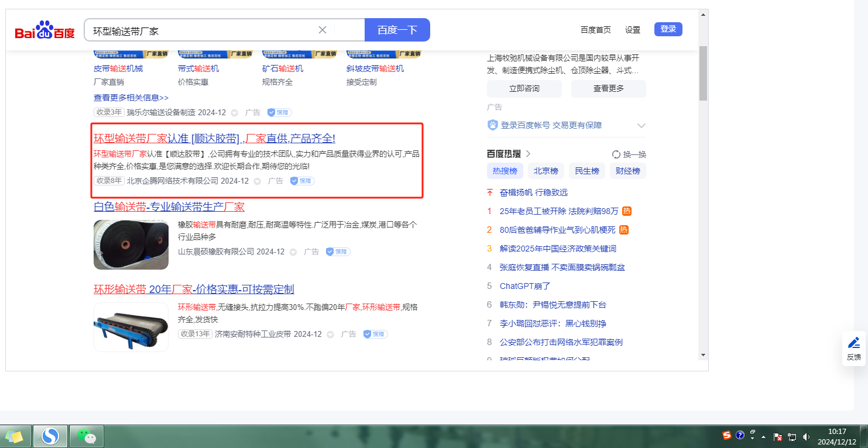Clear the search box with the X icon

[x=322, y=30]
